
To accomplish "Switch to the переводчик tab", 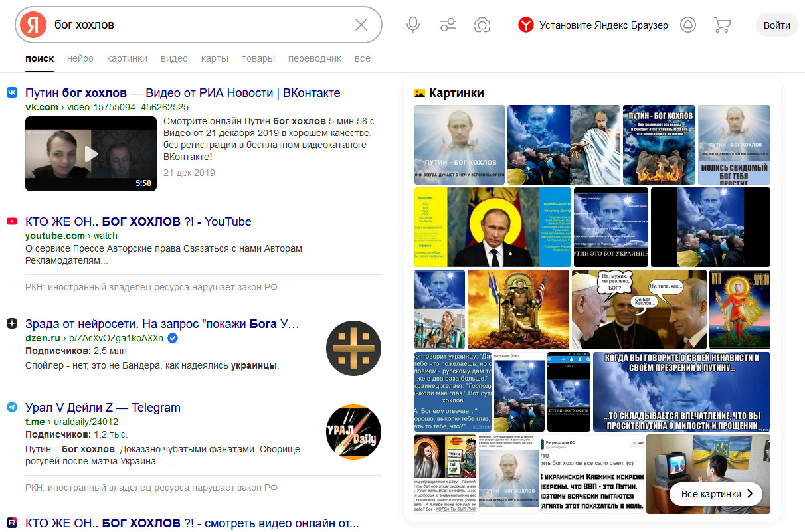I will [315, 58].
